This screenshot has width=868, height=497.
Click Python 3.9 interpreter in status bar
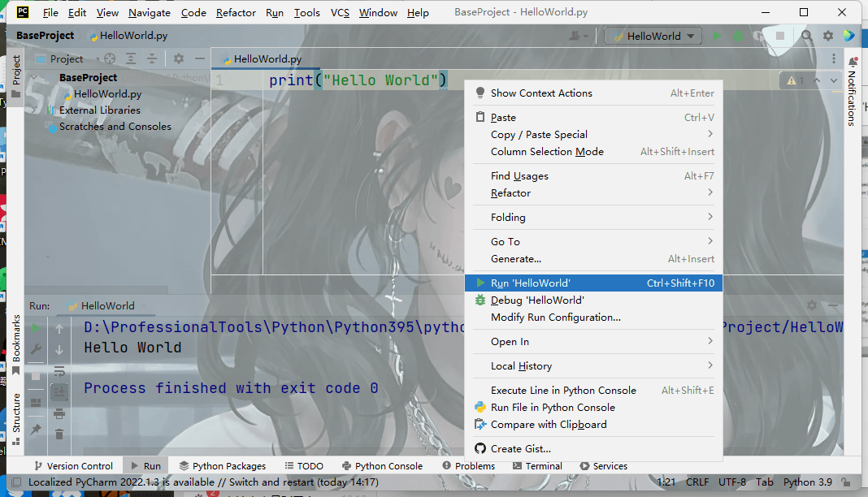point(807,482)
